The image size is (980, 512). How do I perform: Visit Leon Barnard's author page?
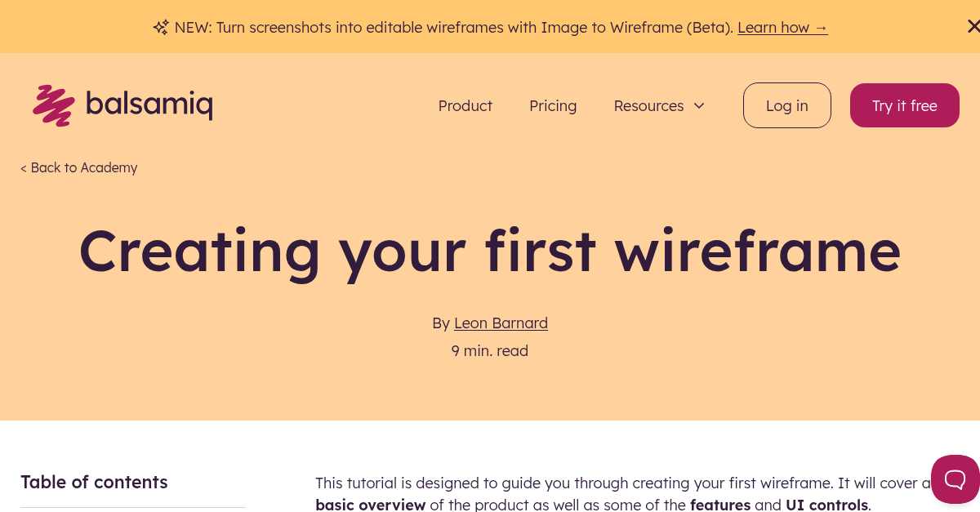point(501,323)
